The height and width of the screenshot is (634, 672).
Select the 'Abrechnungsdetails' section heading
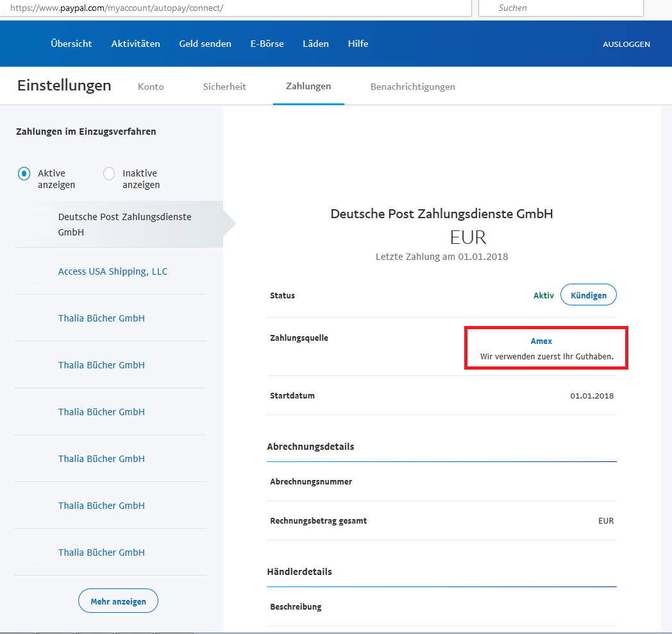click(310, 447)
